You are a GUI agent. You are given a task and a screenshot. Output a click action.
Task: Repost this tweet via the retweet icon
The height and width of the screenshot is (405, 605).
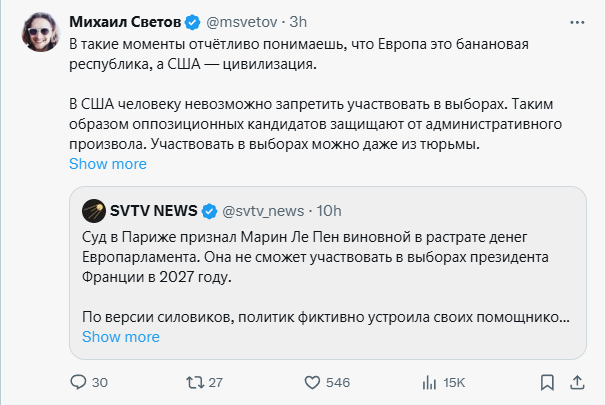pyautogui.click(x=194, y=382)
